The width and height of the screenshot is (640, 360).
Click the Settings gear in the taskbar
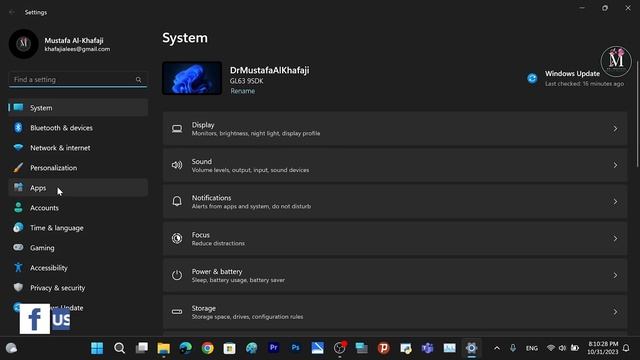tap(471, 348)
